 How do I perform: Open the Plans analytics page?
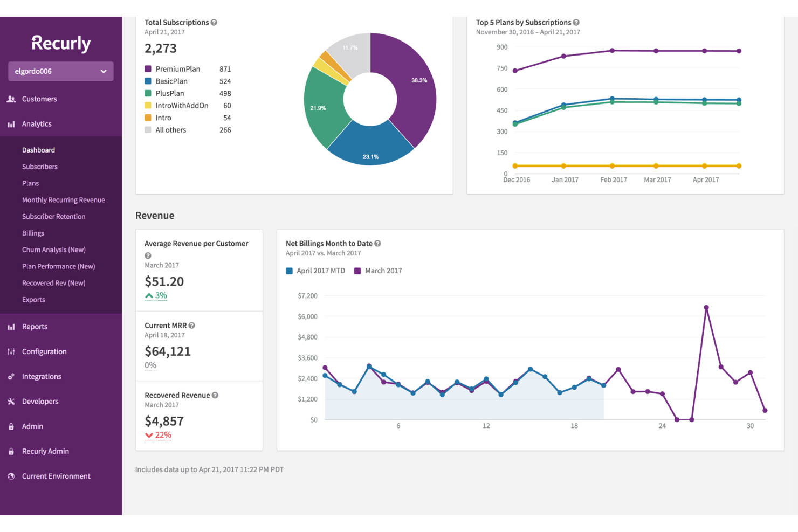[x=30, y=183]
